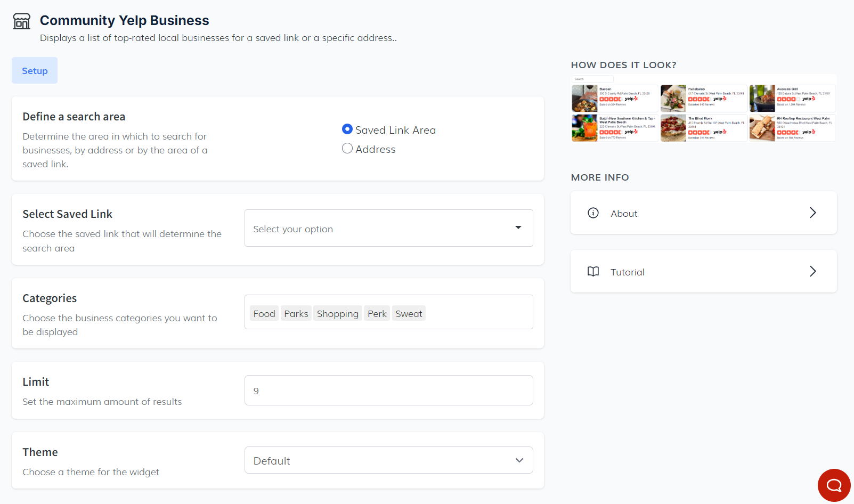854x504 pixels.
Task: Click the Saved Link dropdown caret arrow
Action: pyautogui.click(x=518, y=228)
